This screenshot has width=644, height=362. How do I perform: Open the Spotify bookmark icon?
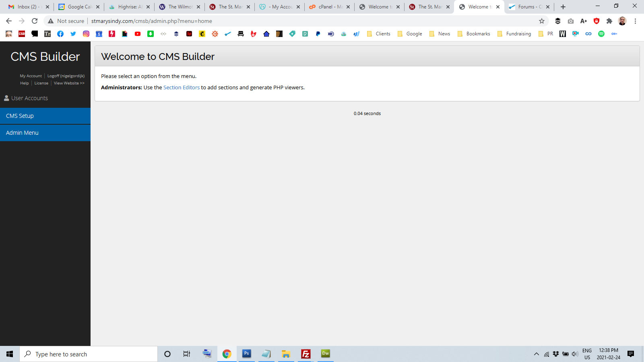(x=601, y=34)
